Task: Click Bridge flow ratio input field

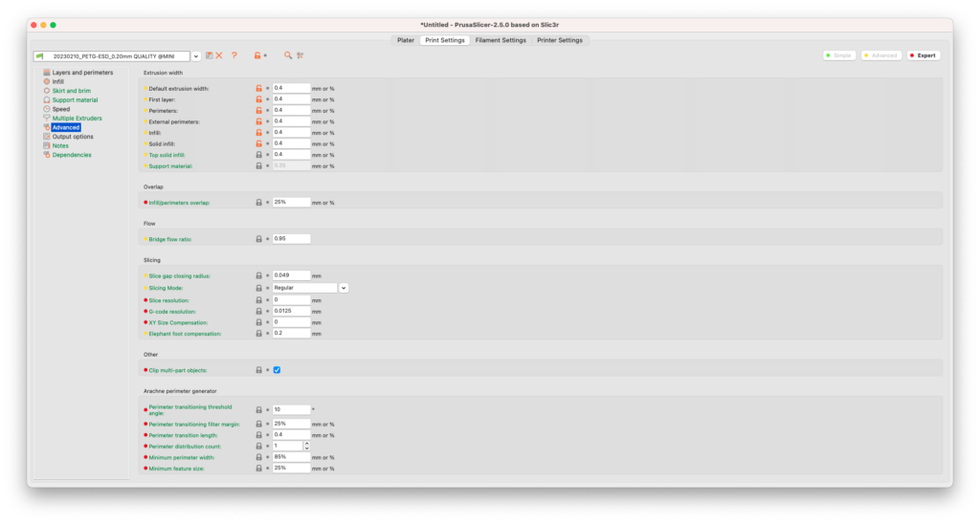Action: (x=291, y=239)
